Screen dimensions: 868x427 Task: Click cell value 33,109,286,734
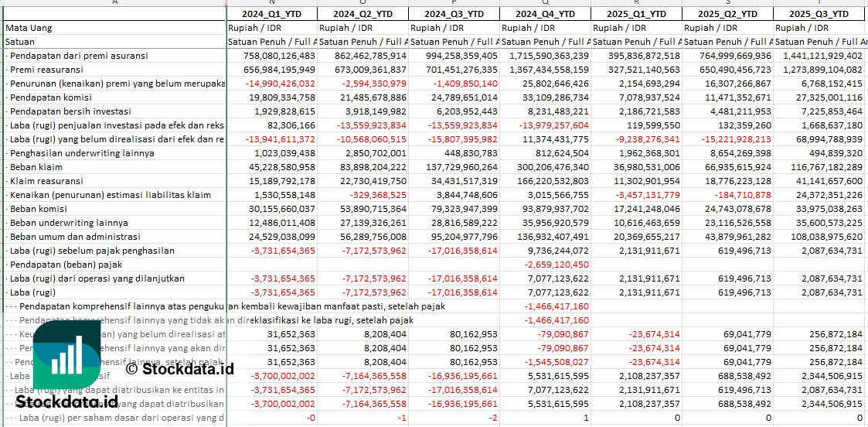pos(555,97)
